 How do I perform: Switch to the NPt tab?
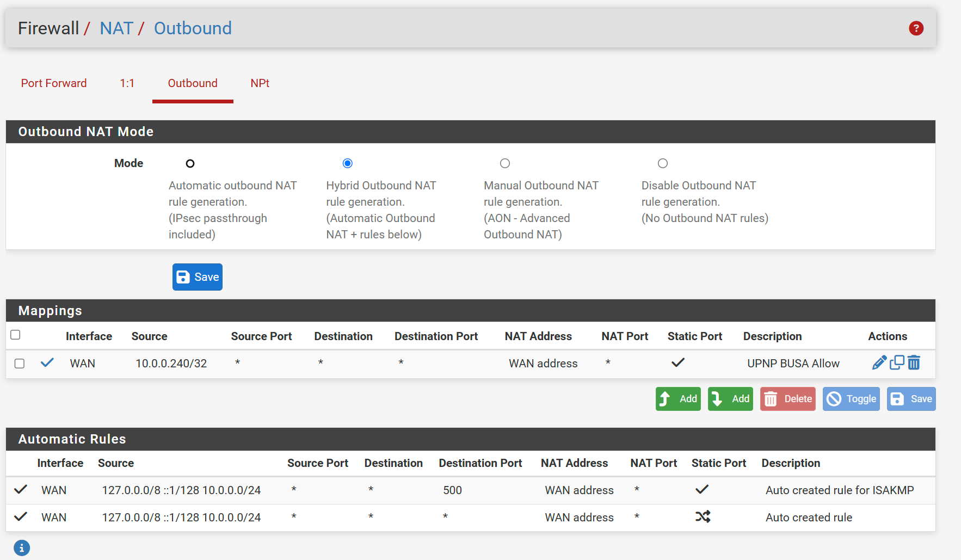[x=260, y=83]
